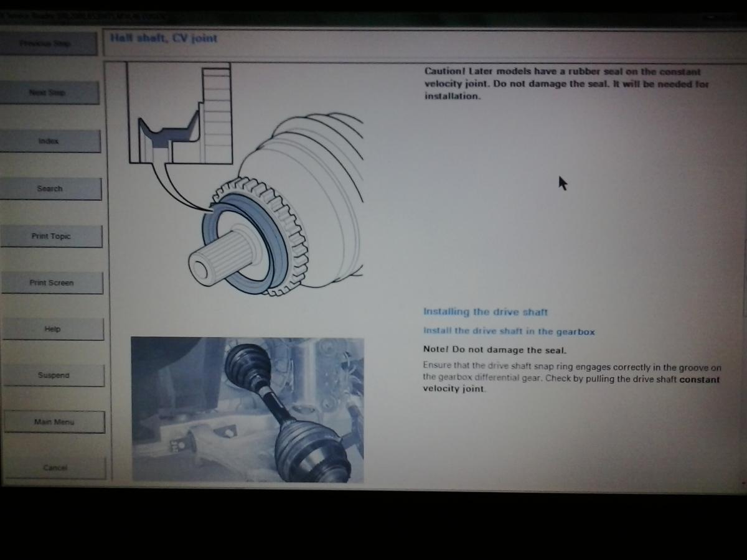Open the drive shaft installation photo
This screenshot has height=560, width=747.
247,410
